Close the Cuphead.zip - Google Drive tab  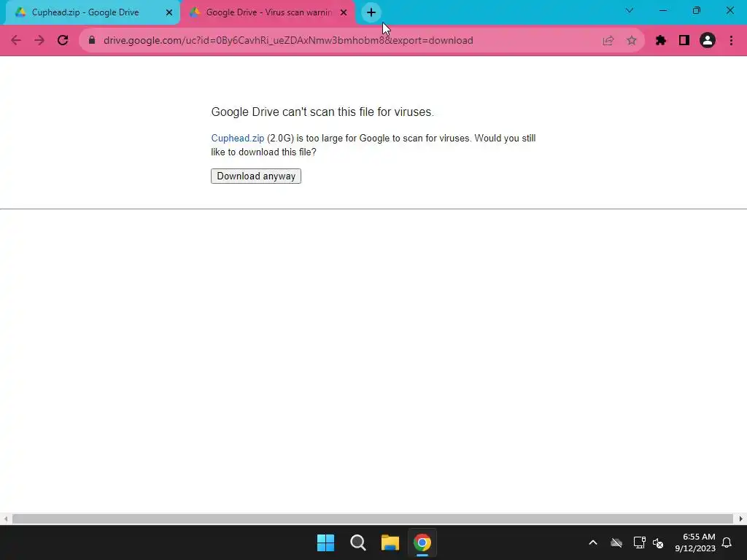(169, 12)
